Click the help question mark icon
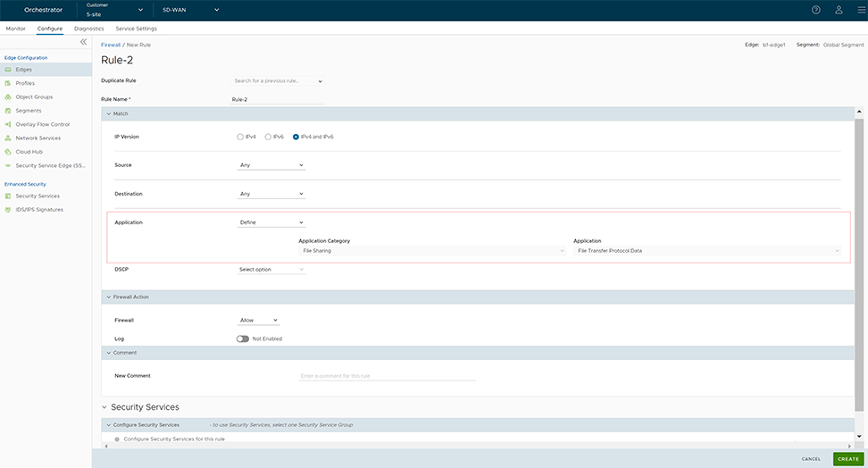Image resolution: width=868 pixels, height=468 pixels. (815, 10)
